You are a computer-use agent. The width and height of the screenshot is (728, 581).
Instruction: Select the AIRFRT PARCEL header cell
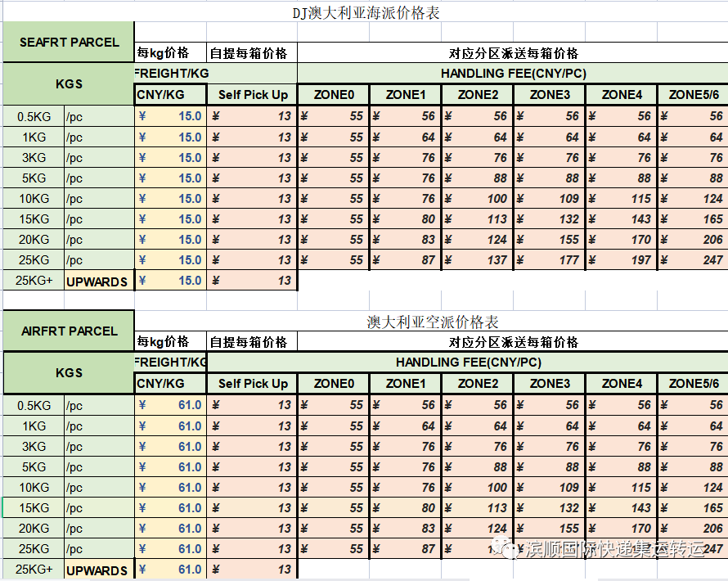point(69,331)
